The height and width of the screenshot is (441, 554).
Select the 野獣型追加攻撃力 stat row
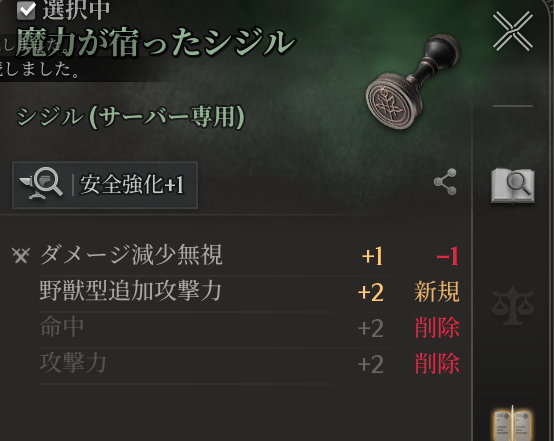(249, 293)
